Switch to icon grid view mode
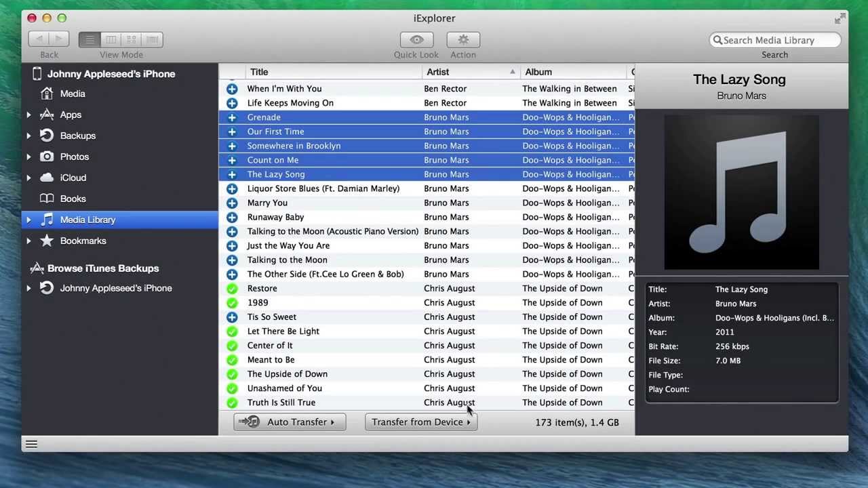This screenshot has height=488, width=868. coord(132,39)
